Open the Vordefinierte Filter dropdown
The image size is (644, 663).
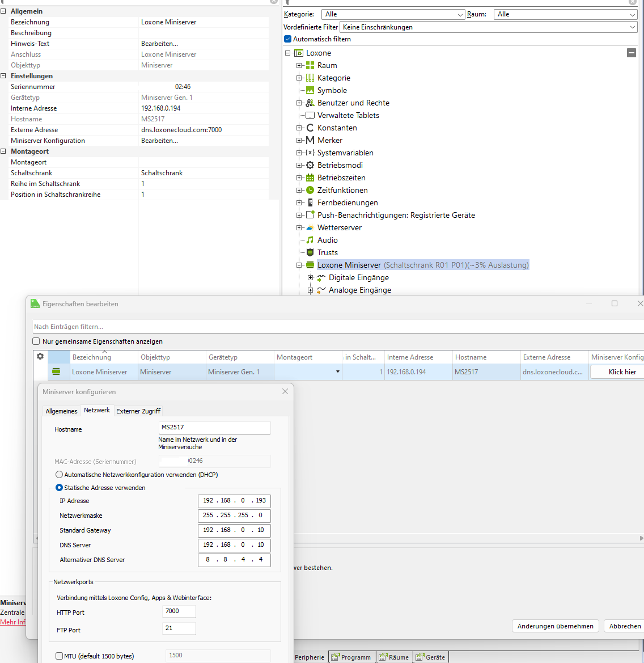pyautogui.click(x=489, y=27)
